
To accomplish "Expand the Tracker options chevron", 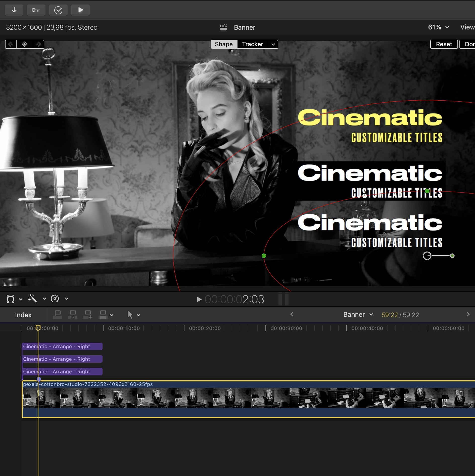I will point(273,45).
